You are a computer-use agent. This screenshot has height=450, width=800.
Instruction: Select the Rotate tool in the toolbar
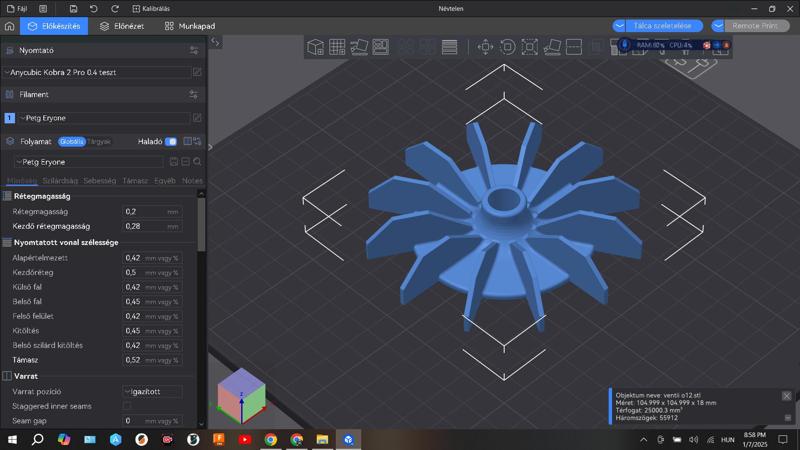[x=508, y=47]
